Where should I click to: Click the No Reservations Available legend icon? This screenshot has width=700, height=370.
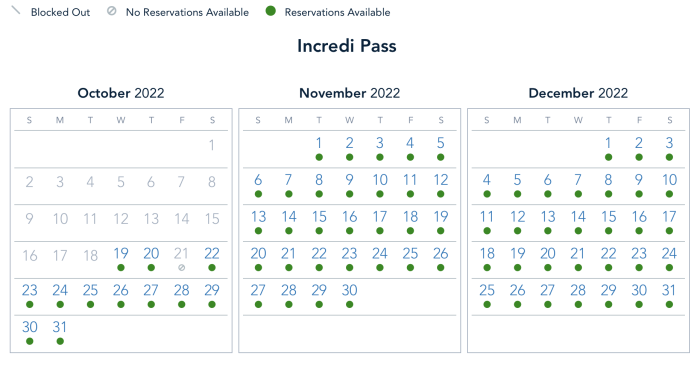pyautogui.click(x=111, y=11)
